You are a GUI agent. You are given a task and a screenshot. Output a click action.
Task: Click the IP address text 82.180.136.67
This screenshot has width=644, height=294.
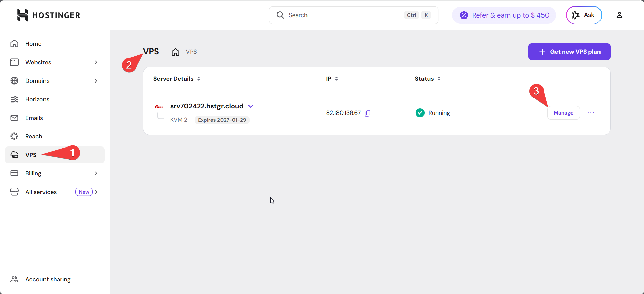(343, 113)
